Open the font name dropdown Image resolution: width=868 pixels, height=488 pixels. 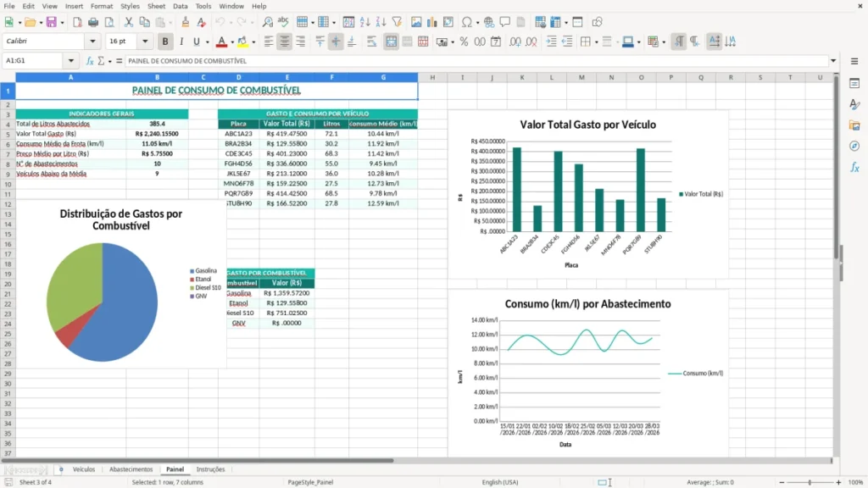pyautogui.click(x=92, y=41)
